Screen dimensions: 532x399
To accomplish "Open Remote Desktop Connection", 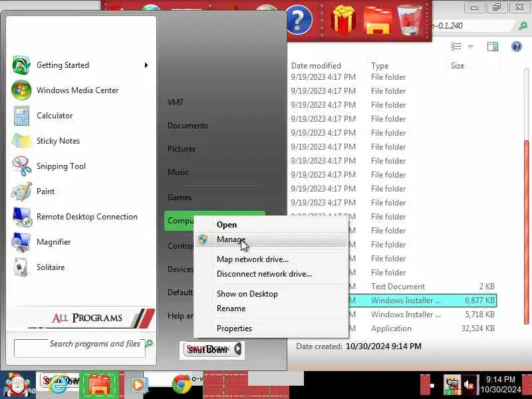I will click(87, 217).
